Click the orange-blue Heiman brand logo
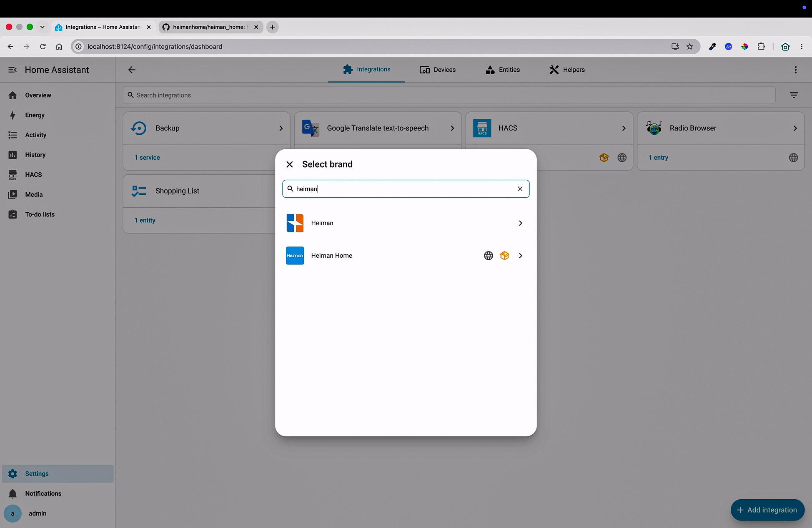 coord(295,223)
